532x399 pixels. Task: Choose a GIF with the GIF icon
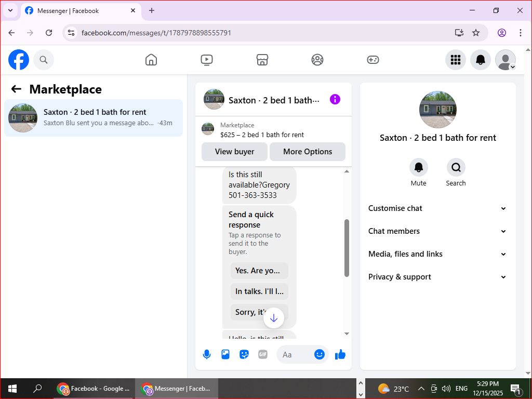(x=262, y=354)
